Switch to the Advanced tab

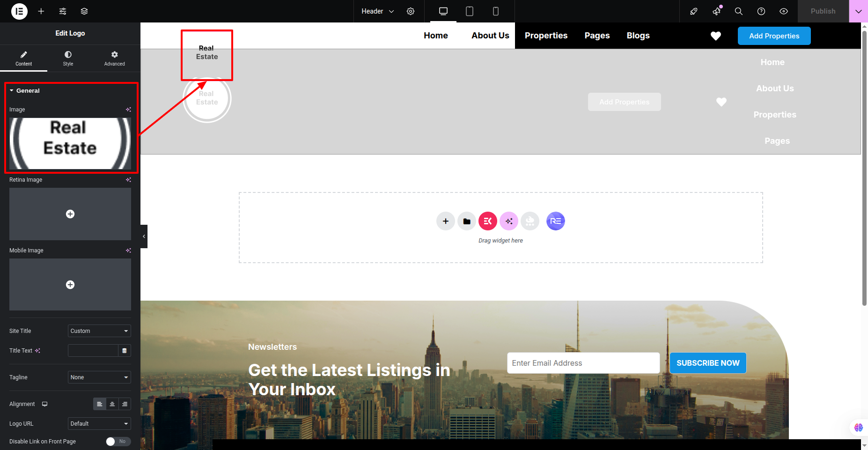[114, 59]
